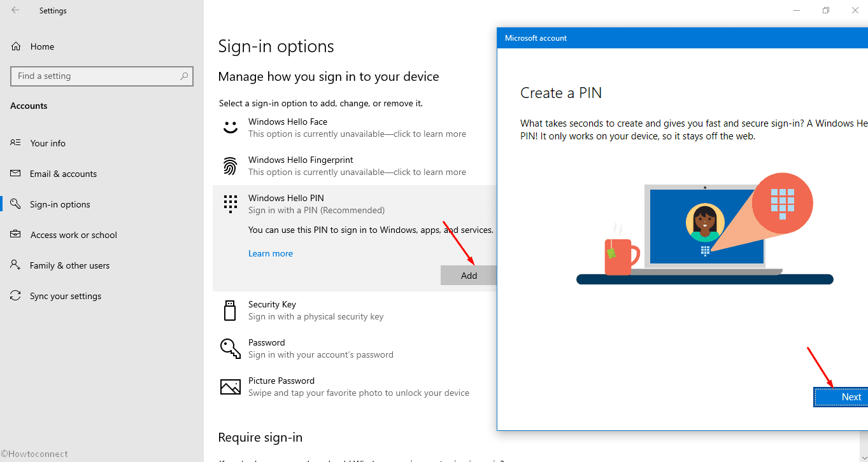Expand the Windows Hello Fingerprint option
The image size is (868, 462).
355,165
